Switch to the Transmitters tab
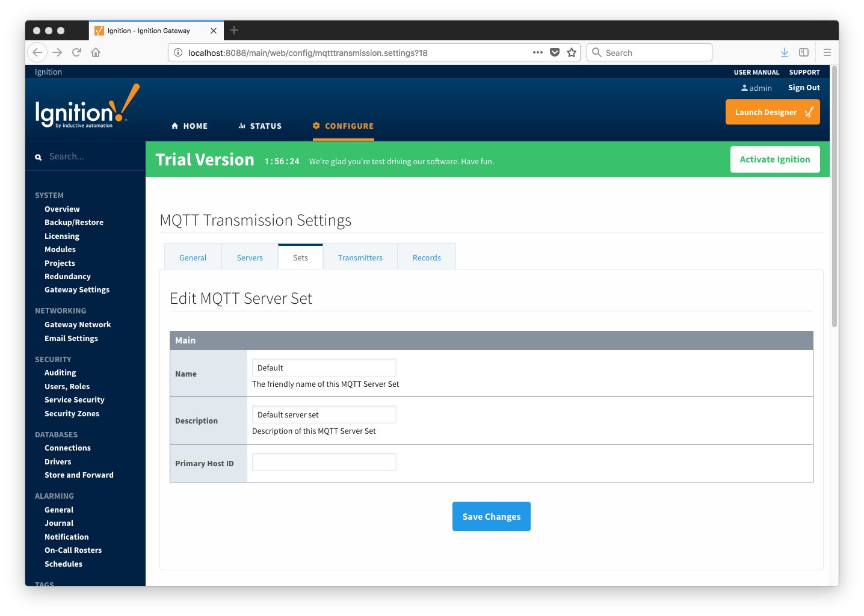Viewport: 864px width, 616px height. (360, 257)
